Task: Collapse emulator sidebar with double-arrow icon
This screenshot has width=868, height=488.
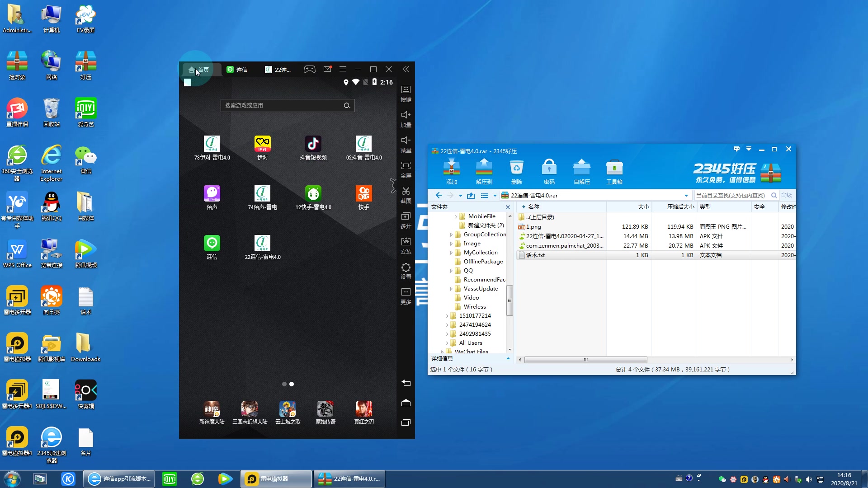Action: tap(406, 69)
